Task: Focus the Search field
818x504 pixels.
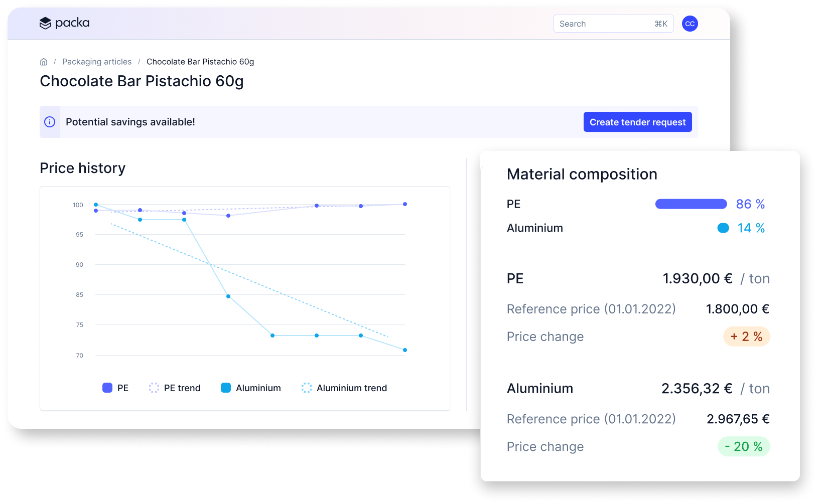Action: pos(613,24)
